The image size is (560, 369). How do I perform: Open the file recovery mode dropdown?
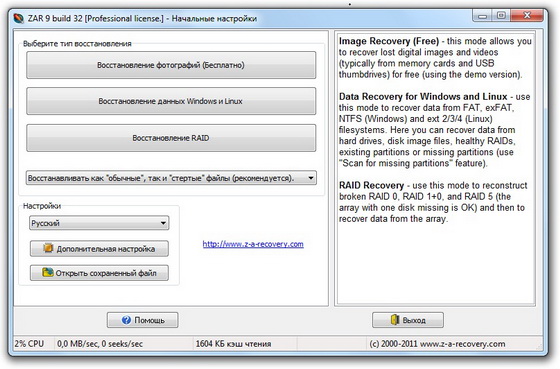(x=171, y=178)
